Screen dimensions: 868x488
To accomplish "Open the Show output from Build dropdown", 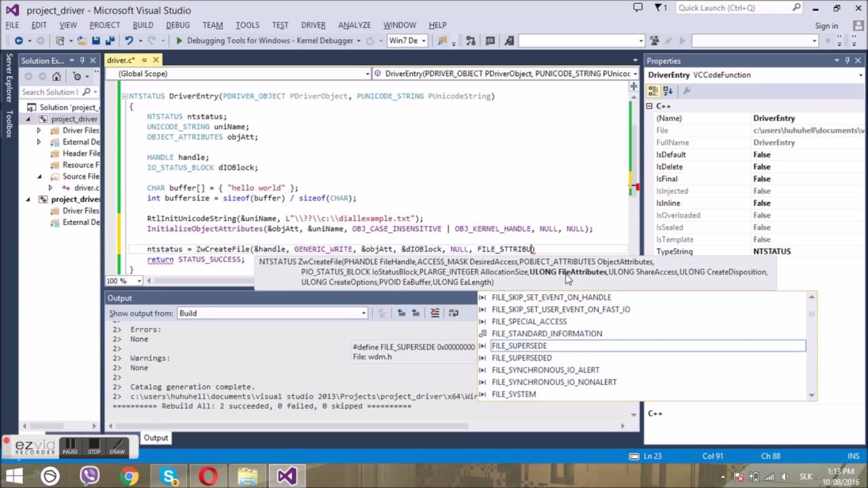I will 363,313.
